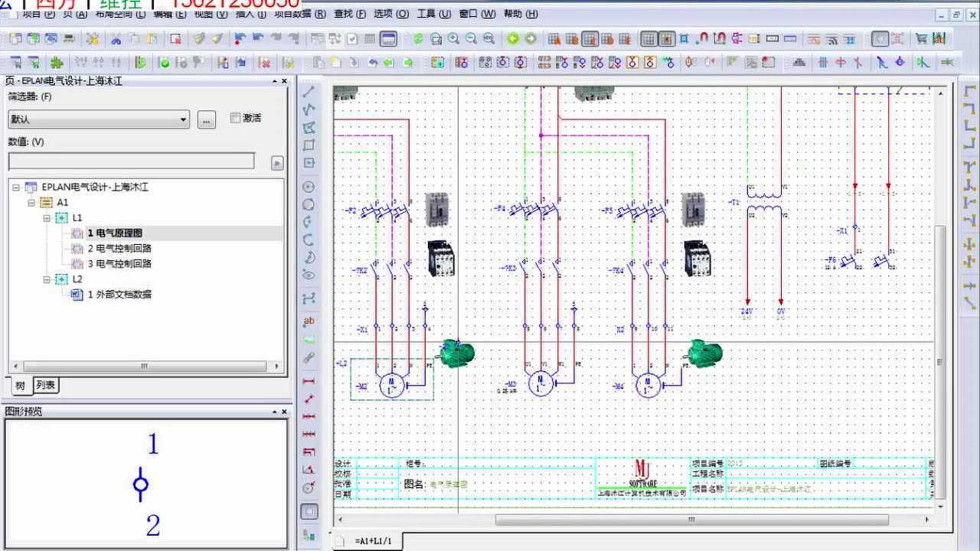Image resolution: width=980 pixels, height=551 pixels.
Task: Select the rectangle drawing tool
Action: coord(309,145)
